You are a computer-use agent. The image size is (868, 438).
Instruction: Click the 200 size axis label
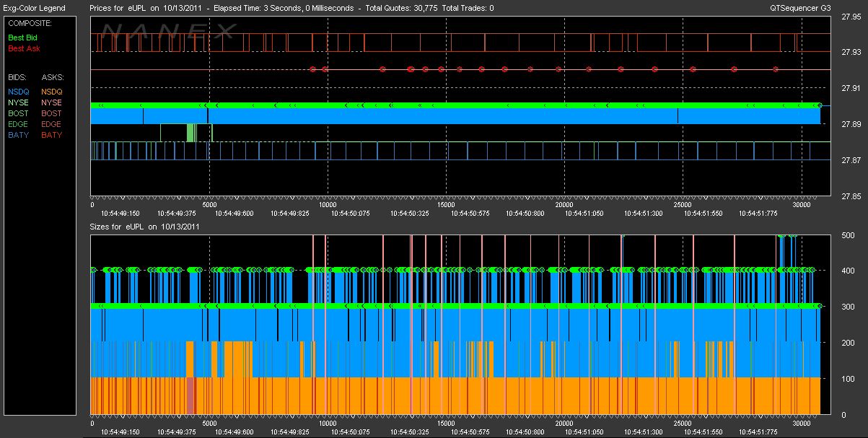849,343
